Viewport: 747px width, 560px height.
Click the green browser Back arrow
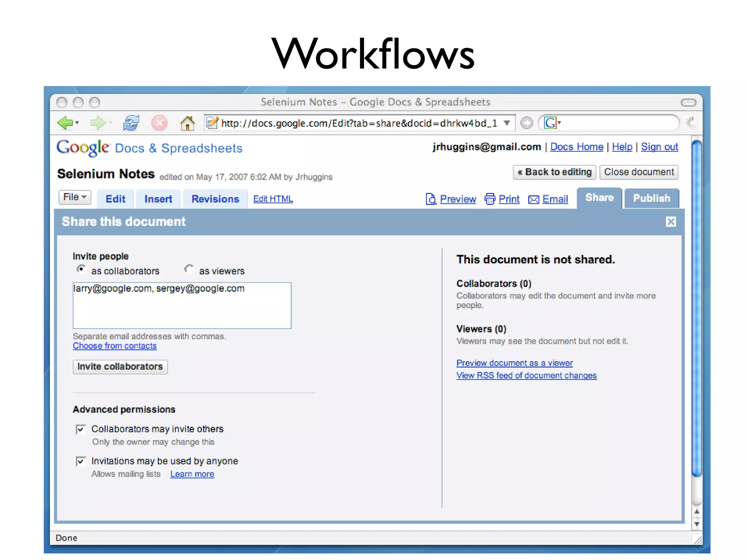pyautogui.click(x=65, y=123)
